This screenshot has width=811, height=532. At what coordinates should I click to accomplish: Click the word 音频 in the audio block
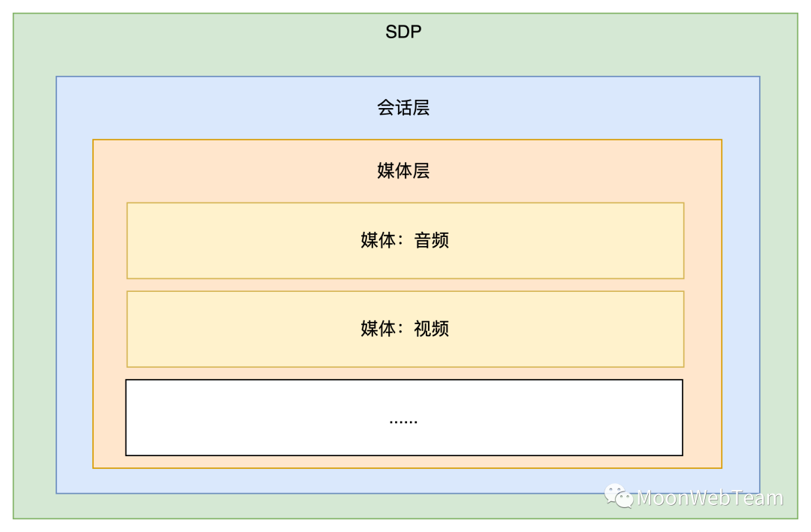(x=431, y=241)
